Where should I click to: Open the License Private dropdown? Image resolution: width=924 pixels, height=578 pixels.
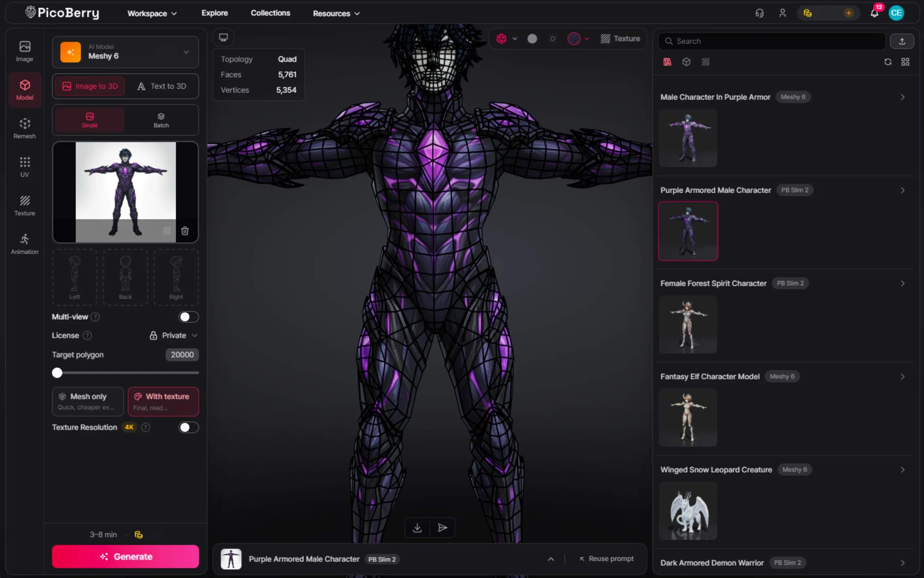click(x=173, y=336)
